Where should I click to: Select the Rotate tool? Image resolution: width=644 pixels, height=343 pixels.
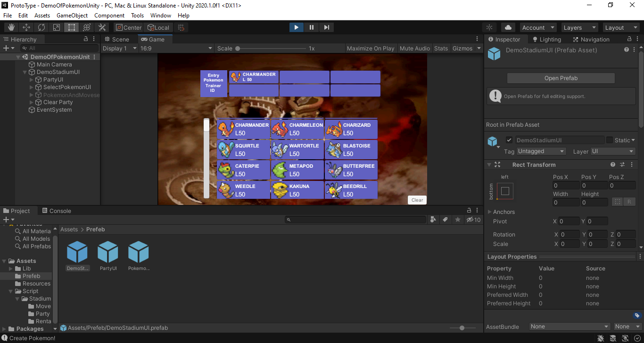tap(41, 27)
